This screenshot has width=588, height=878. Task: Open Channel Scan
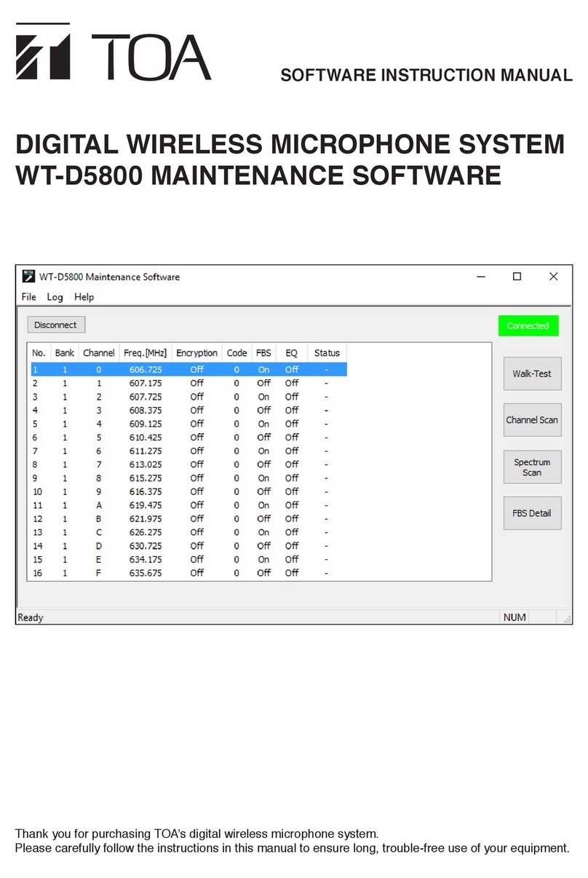532,420
